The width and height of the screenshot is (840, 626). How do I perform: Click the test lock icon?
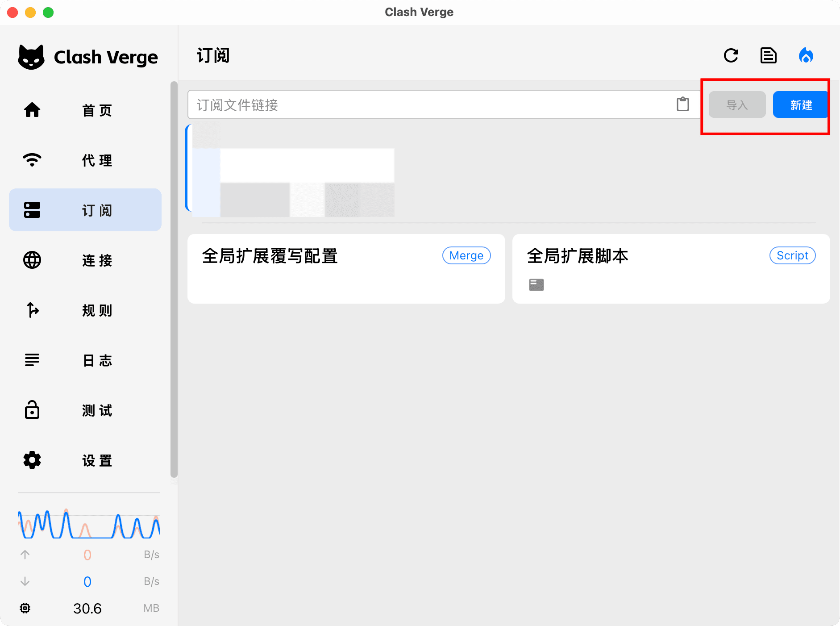(32, 410)
